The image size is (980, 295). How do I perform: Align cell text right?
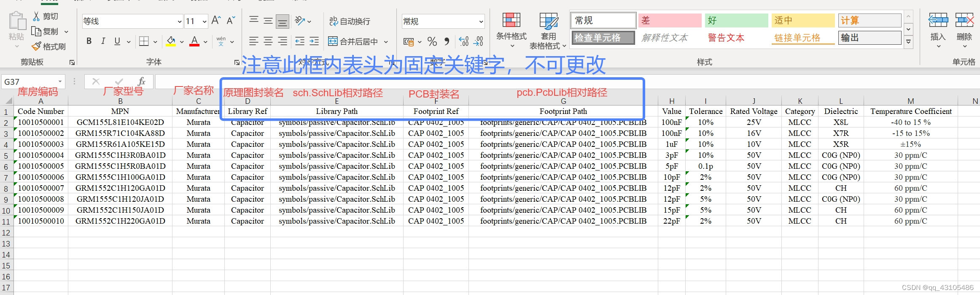[283, 41]
